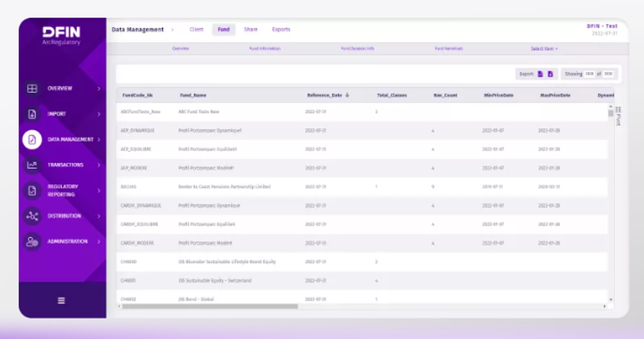Screen dimensions: 644x339
Task: Click the DFIN ArcRegulatory logo
Action: pyautogui.click(x=61, y=35)
